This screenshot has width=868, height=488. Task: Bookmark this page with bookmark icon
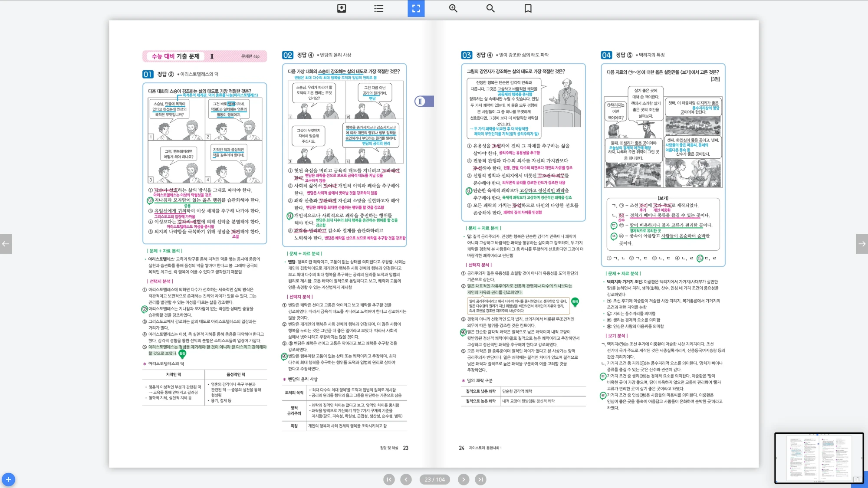pos(528,8)
